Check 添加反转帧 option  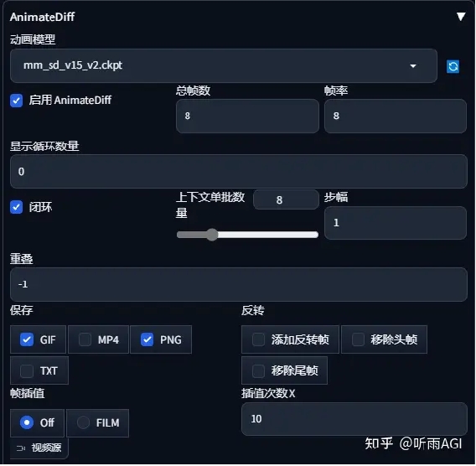258,339
